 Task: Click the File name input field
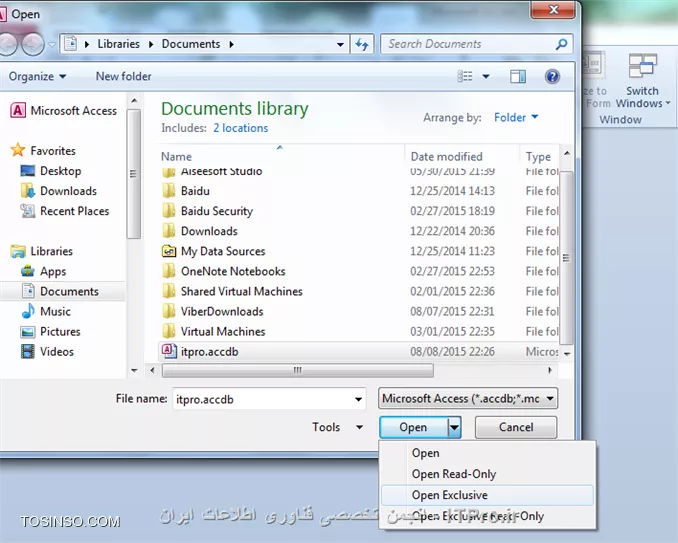coord(263,399)
